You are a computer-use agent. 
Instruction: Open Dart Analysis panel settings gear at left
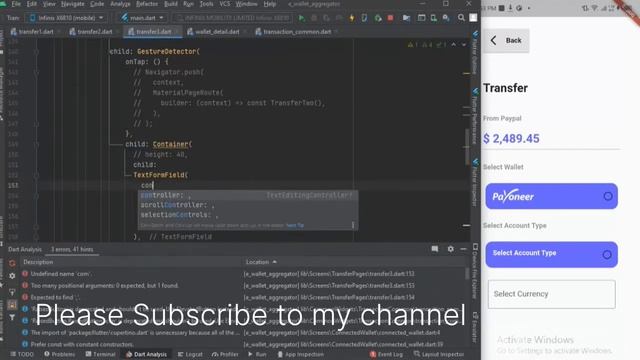click(x=12, y=276)
